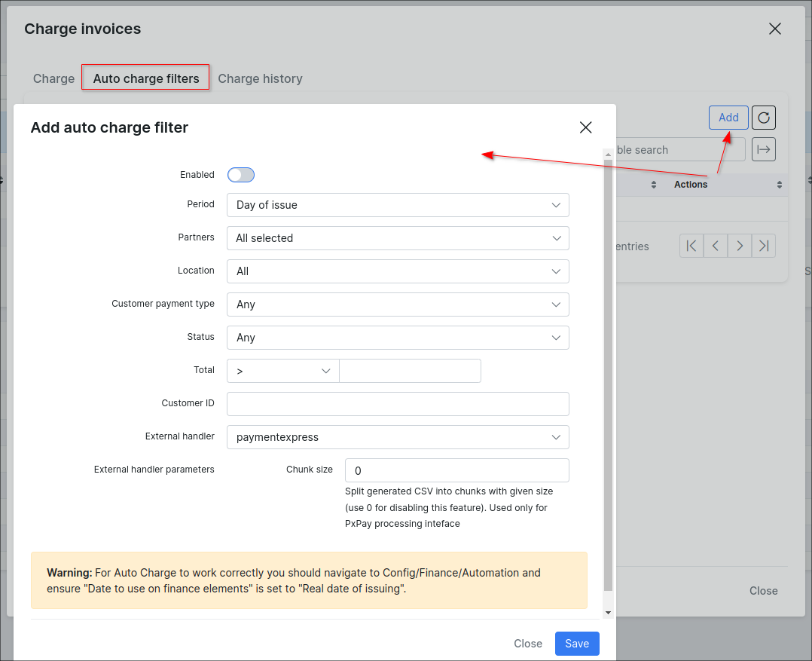Jump to last page of entries

[x=763, y=246]
